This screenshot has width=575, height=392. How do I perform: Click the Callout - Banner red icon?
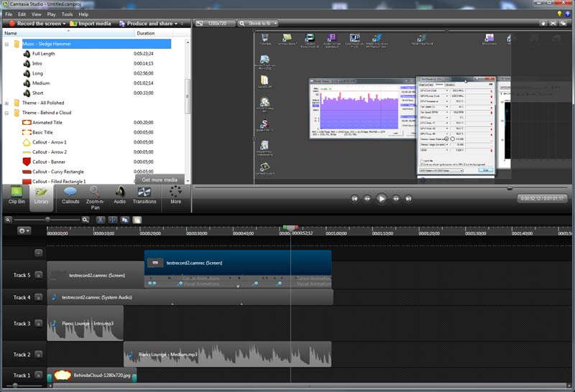pyautogui.click(x=27, y=162)
